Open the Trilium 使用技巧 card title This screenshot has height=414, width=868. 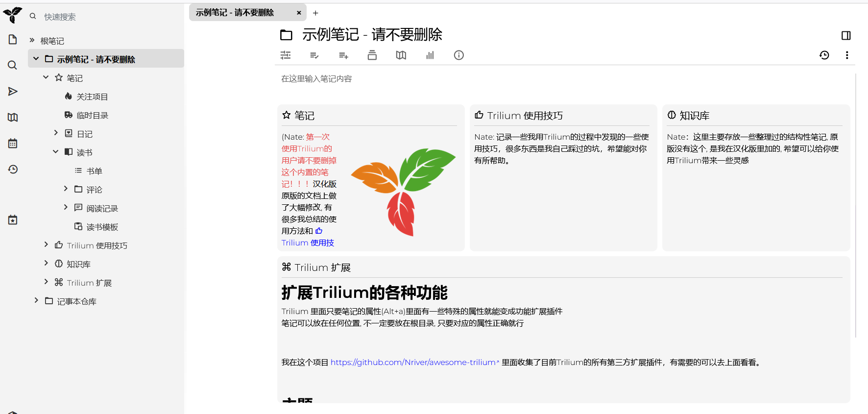(x=525, y=116)
